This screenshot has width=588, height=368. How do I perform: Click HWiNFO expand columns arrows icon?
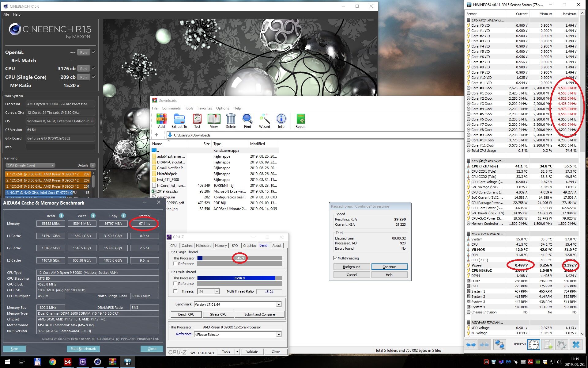tap(471, 345)
